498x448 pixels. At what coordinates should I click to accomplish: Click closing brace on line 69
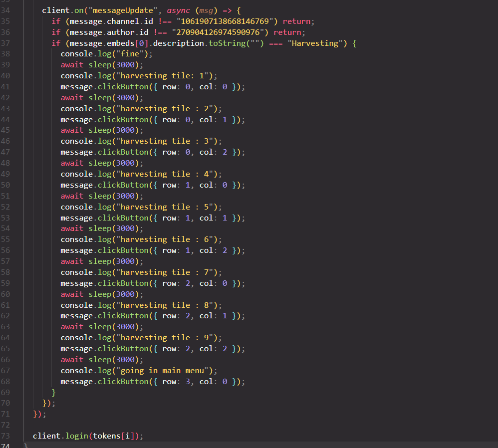[54, 393]
